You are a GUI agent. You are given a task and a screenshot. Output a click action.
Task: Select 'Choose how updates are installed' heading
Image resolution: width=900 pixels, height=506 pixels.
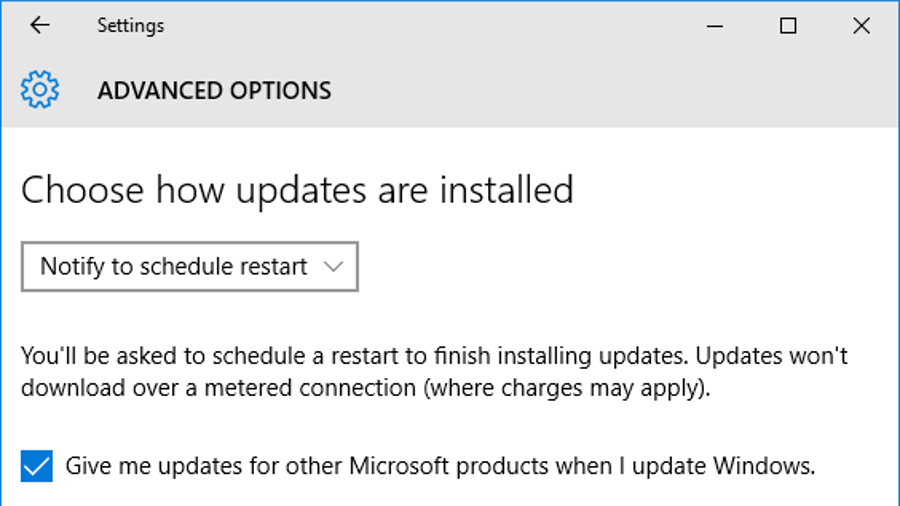click(297, 190)
